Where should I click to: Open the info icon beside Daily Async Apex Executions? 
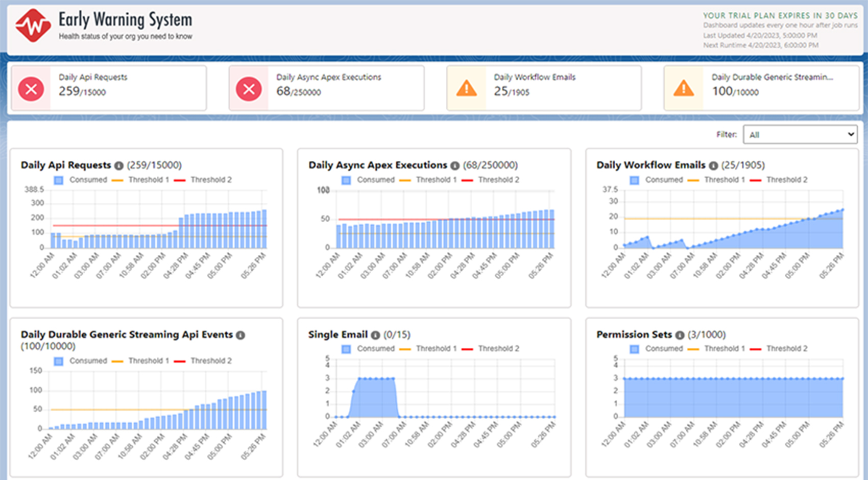[455, 165]
